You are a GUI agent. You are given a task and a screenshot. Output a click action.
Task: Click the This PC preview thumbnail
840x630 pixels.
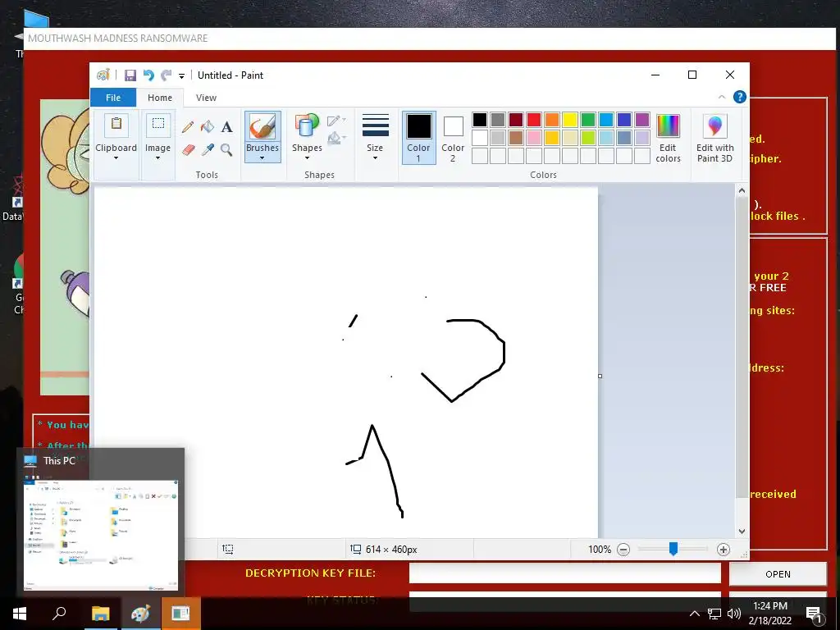(x=101, y=535)
